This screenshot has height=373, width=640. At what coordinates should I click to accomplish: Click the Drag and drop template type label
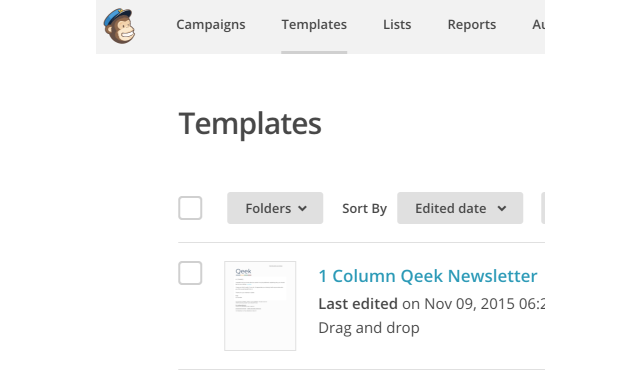click(369, 328)
